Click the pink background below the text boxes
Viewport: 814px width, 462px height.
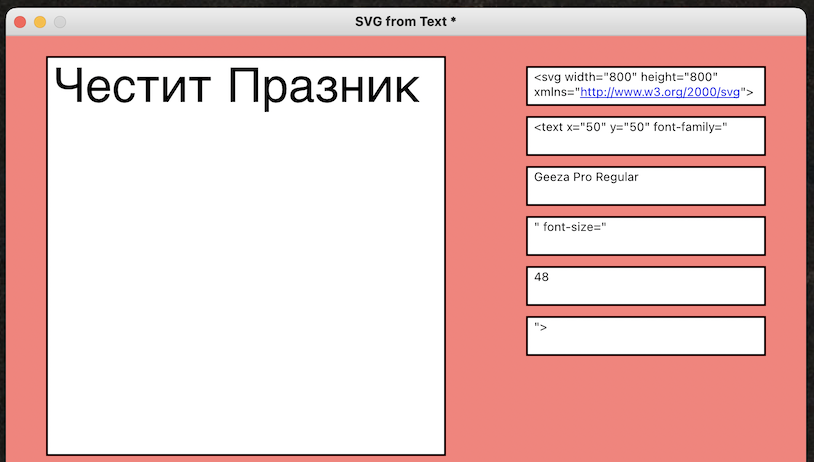coord(645,410)
